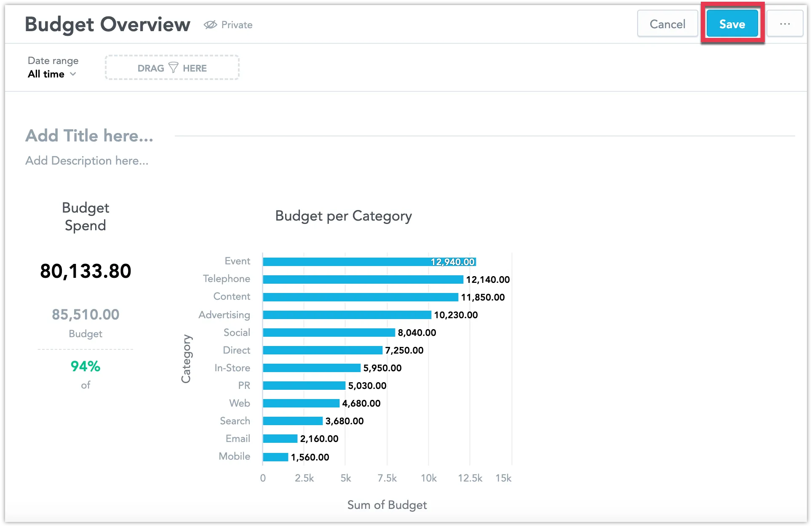Select the Advertising axis label
Screen dimensions: 812x527
click(224, 314)
